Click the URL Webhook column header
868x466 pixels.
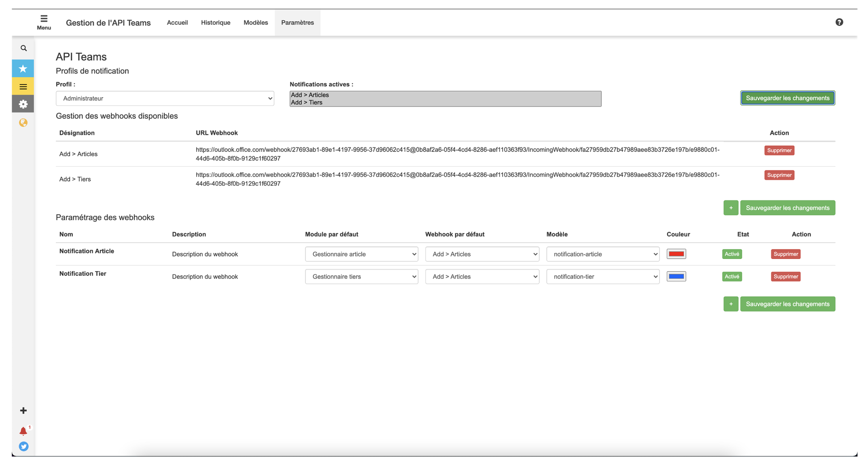217,133
